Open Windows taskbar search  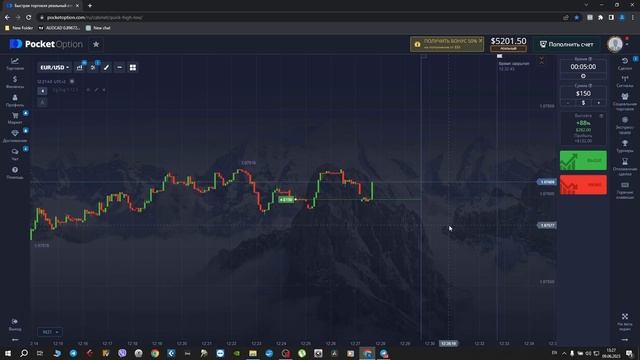tap(24, 353)
